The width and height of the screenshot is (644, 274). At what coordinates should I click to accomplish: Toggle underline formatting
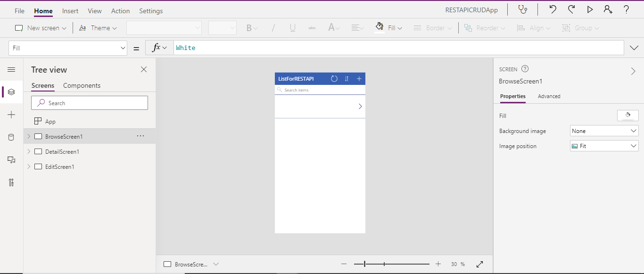click(292, 27)
